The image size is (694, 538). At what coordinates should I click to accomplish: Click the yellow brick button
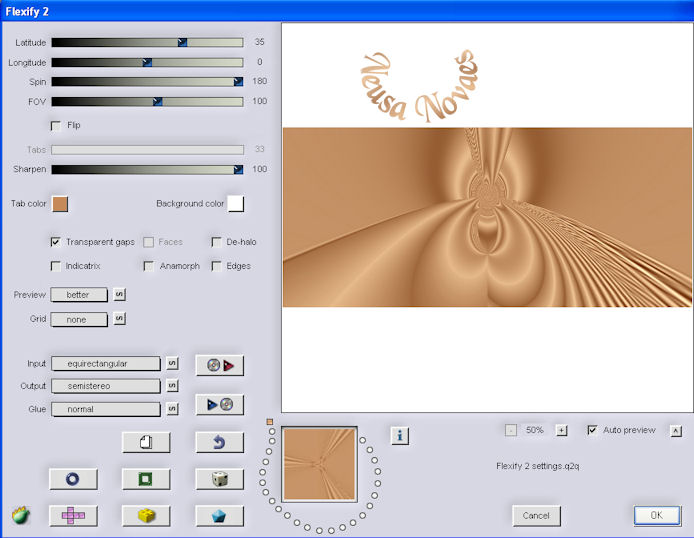(x=146, y=516)
